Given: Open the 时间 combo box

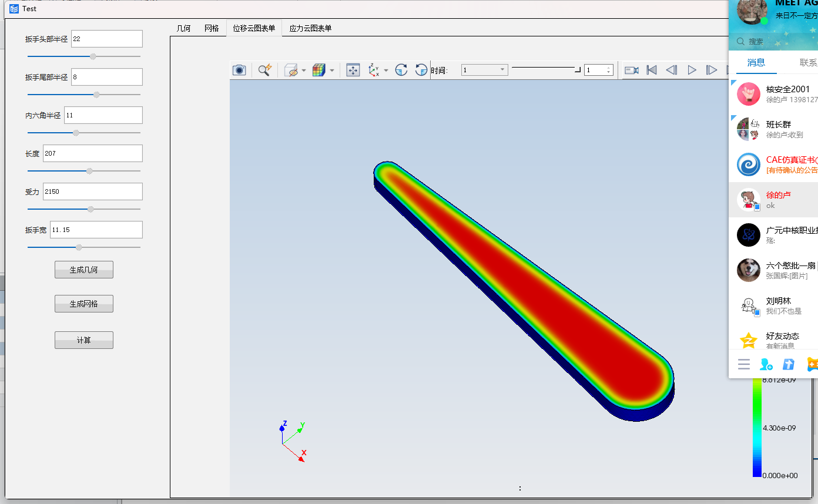Looking at the screenshot, I should pyautogui.click(x=484, y=70).
